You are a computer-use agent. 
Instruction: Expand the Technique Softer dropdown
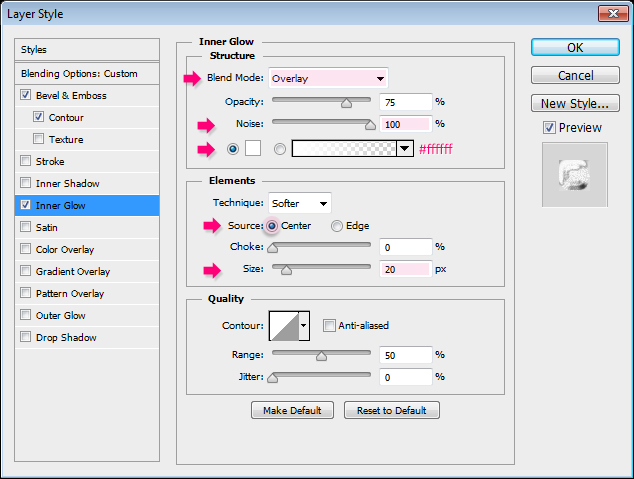[x=299, y=204]
